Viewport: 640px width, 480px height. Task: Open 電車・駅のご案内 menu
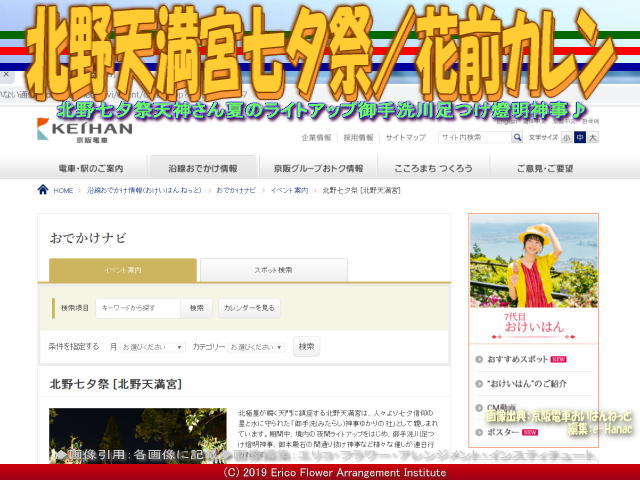91,168
